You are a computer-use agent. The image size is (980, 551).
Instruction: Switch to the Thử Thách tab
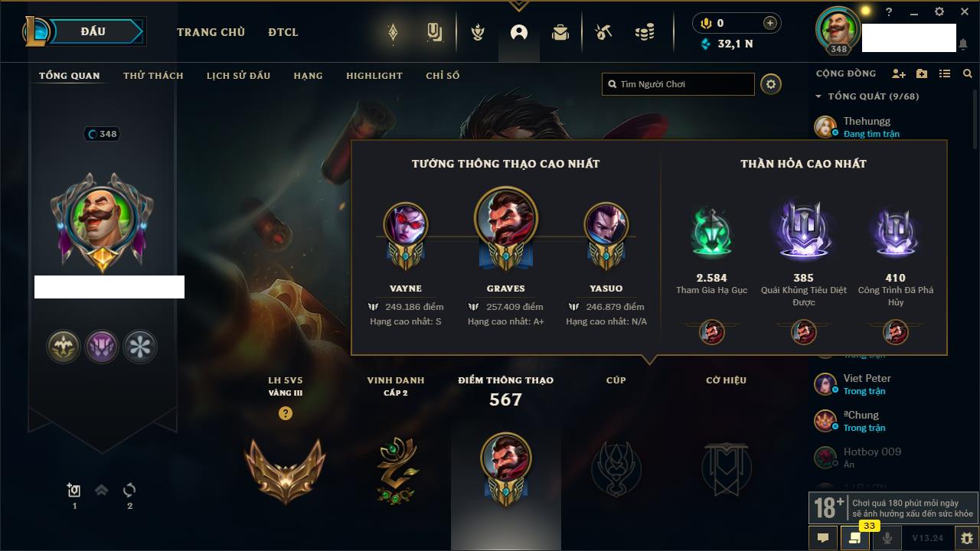click(153, 76)
